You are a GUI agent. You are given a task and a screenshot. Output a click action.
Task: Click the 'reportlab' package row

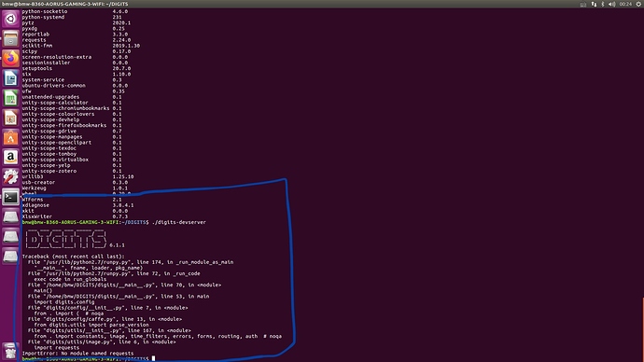(x=75, y=35)
